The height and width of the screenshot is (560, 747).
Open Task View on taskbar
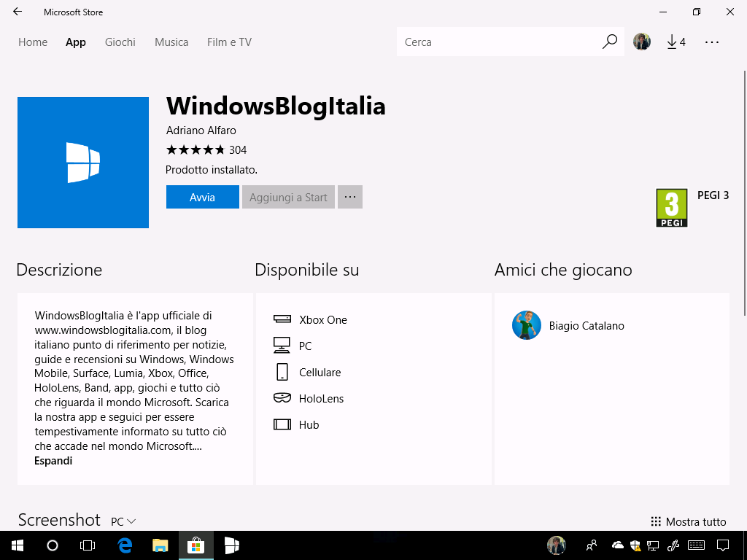click(x=88, y=545)
